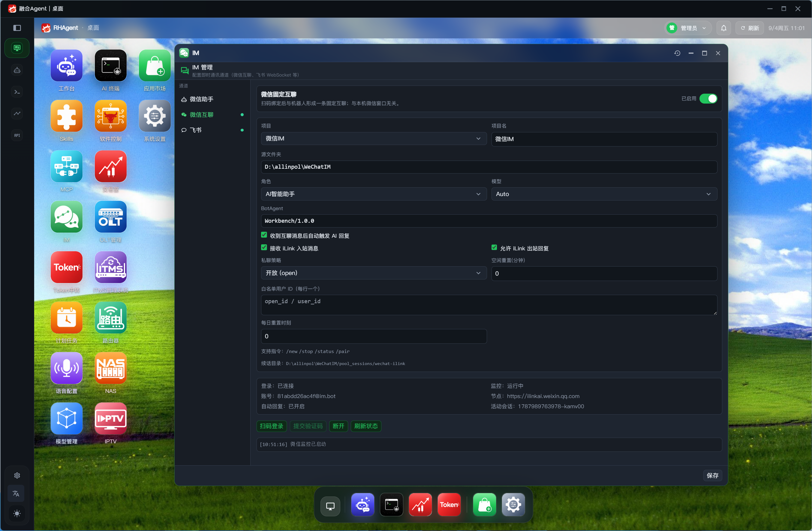Toggle theme with the sun icon
This screenshot has height=531, width=812.
tap(17, 514)
